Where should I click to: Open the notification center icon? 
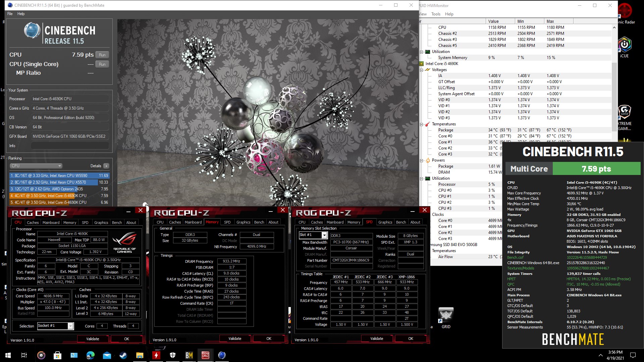point(633,355)
